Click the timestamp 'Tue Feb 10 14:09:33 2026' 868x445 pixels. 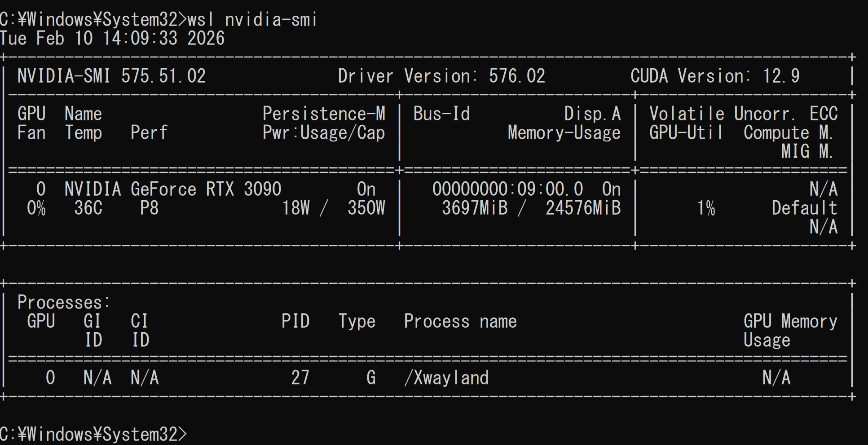coord(112,39)
